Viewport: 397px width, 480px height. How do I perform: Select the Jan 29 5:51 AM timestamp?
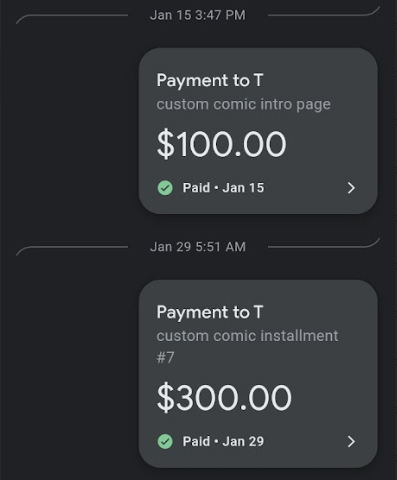[198, 247]
